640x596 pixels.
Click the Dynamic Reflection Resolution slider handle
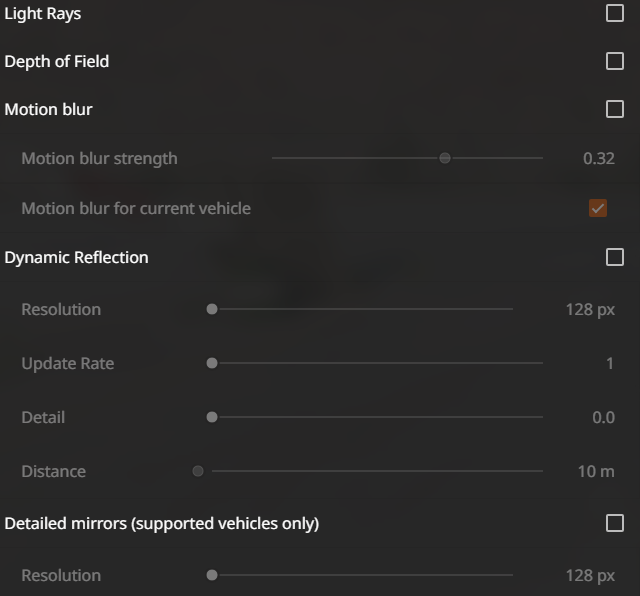tap(212, 309)
